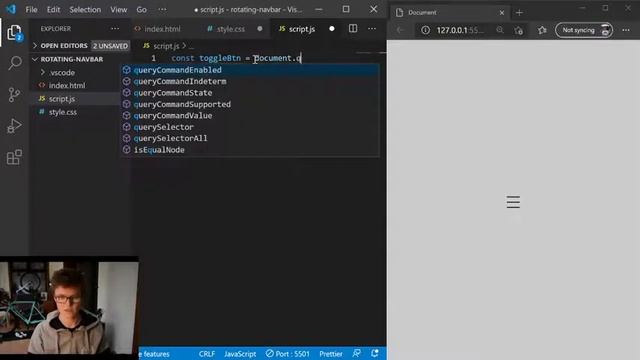This screenshot has height=360, width=640.
Task: Click the zoom icon in browser address bar
Action: click(500, 30)
